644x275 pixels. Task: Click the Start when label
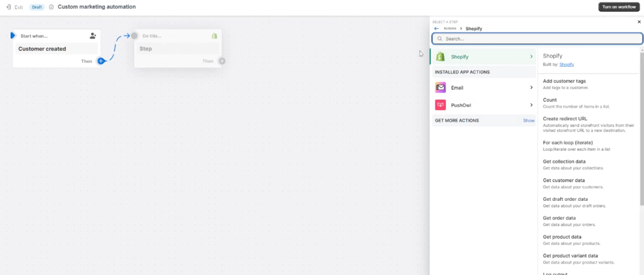pos(34,36)
